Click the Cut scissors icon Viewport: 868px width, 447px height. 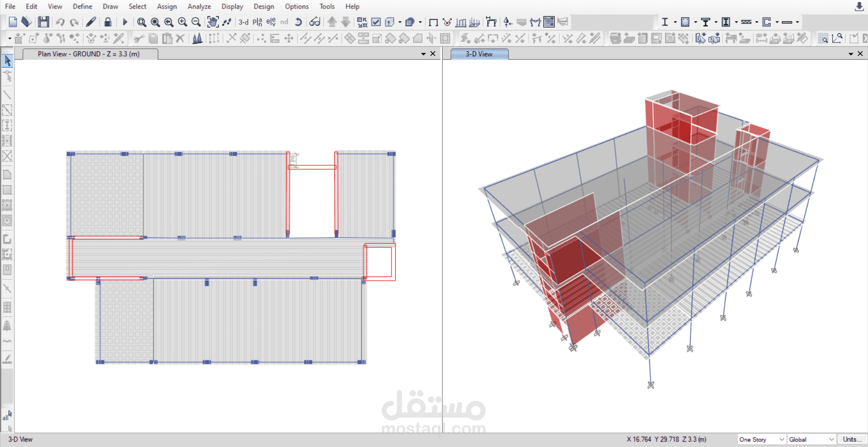coord(139,38)
